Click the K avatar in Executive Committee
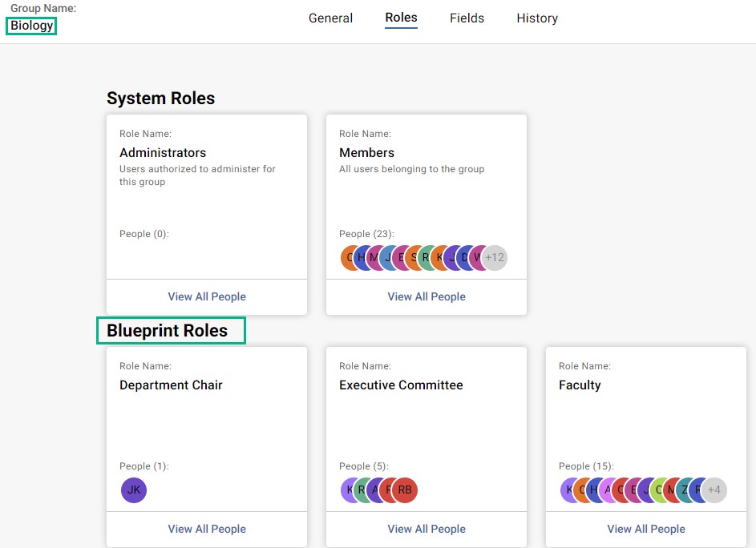This screenshot has height=548, width=756. click(350, 490)
